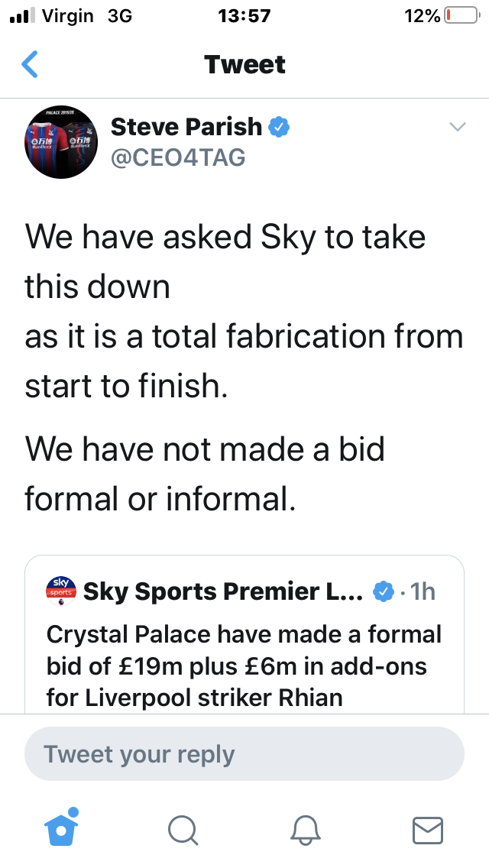Image resolution: width=489 pixels, height=868 pixels.
Task: Tap Sky Sports Premier League avatar
Action: pyautogui.click(x=61, y=591)
